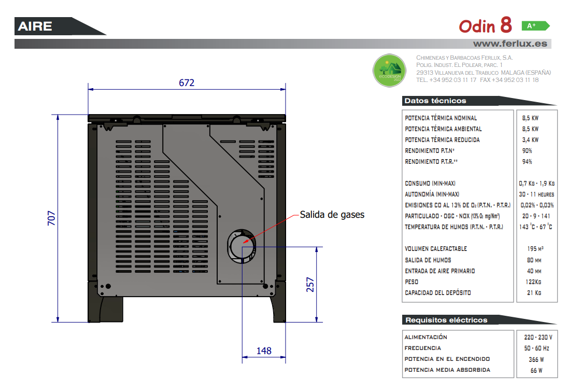
Task: Select the Potencia en el encendido label
Action: click(447, 359)
